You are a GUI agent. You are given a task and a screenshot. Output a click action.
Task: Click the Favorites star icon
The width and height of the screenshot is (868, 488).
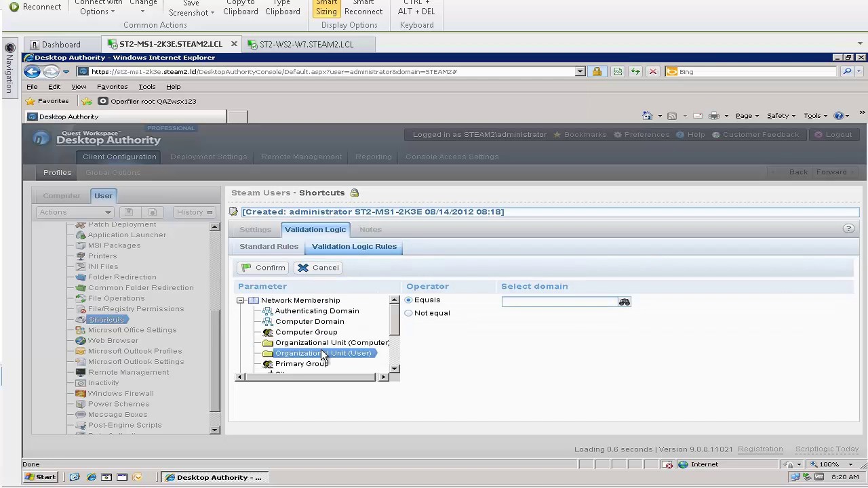[x=31, y=101]
